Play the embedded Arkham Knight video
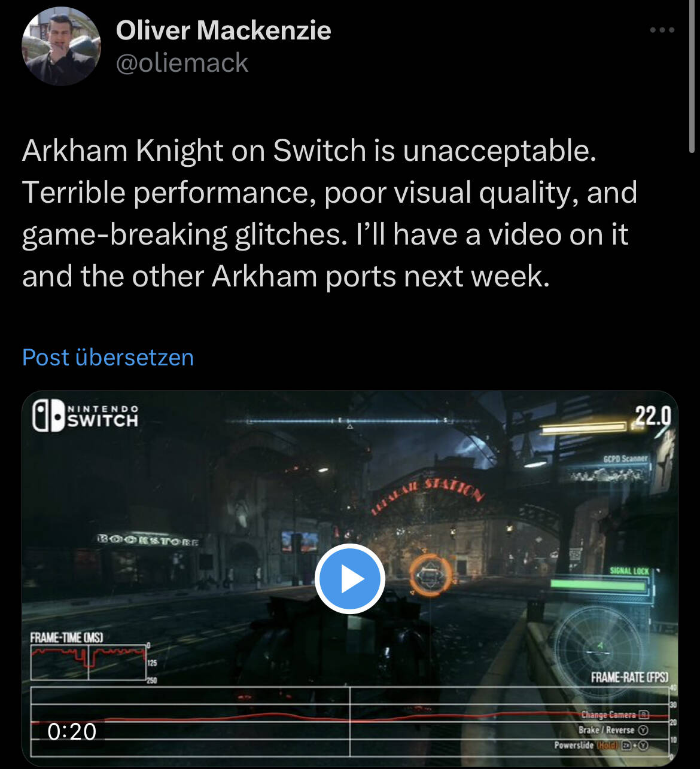 click(x=350, y=579)
